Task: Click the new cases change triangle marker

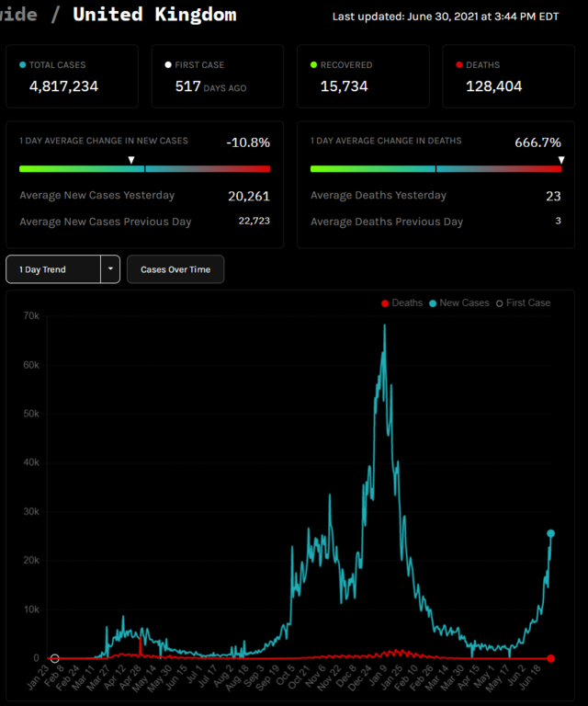Action: click(131, 160)
